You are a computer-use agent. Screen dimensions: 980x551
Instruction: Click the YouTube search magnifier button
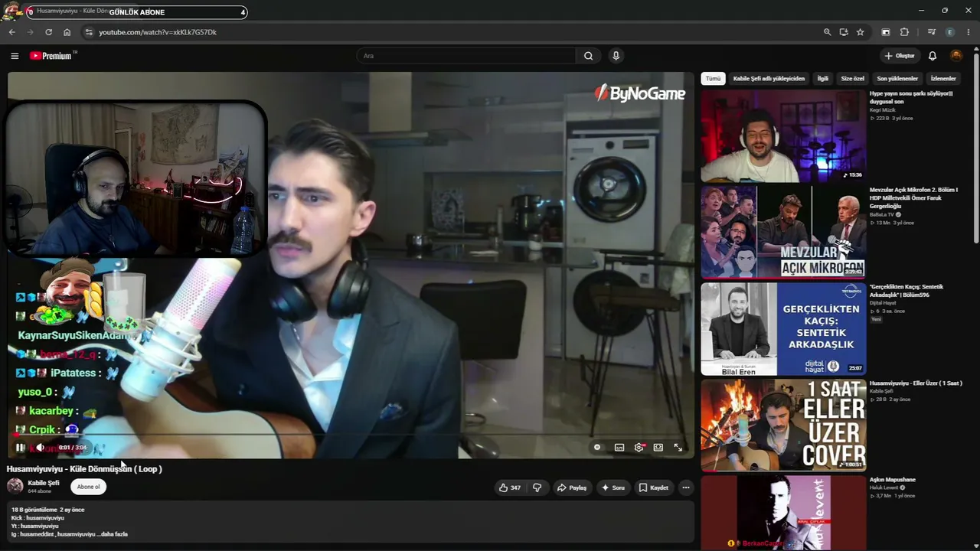pos(588,56)
